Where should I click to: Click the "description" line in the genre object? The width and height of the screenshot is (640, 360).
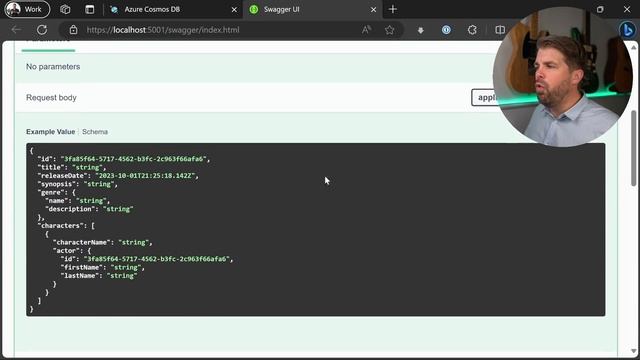pyautogui.click(x=89, y=209)
